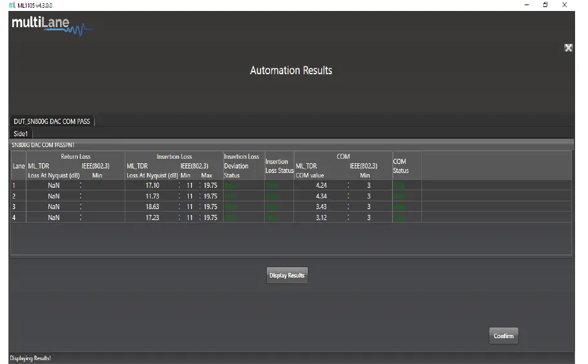The height and width of the screenshot is (364, 588).
Task: Select COM value 3.43
Action: pos(321,207)
